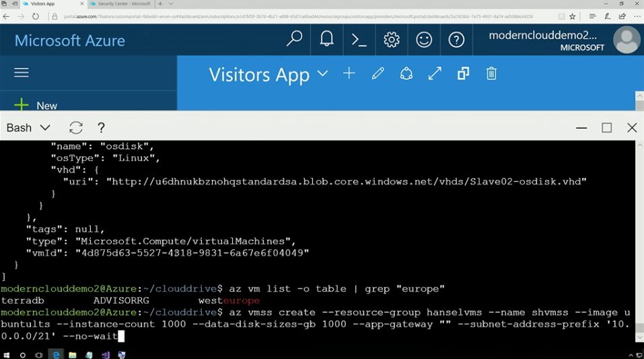Refresh the browser page

(x=35, y=16)
